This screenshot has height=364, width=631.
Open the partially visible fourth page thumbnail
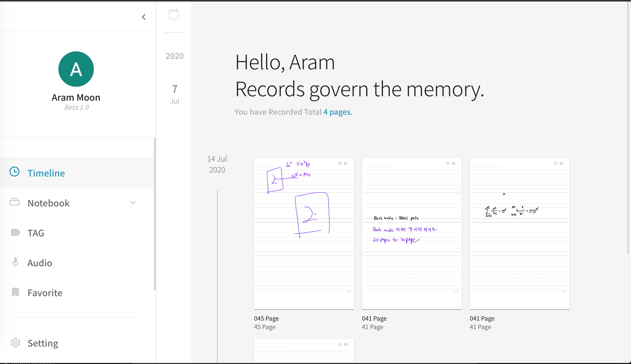[304, 351]
